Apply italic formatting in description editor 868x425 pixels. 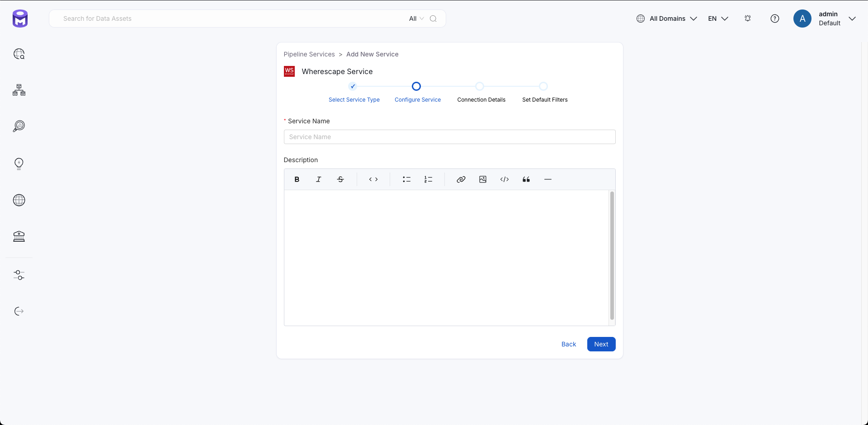pyautogui.click(x=318, y=179)
